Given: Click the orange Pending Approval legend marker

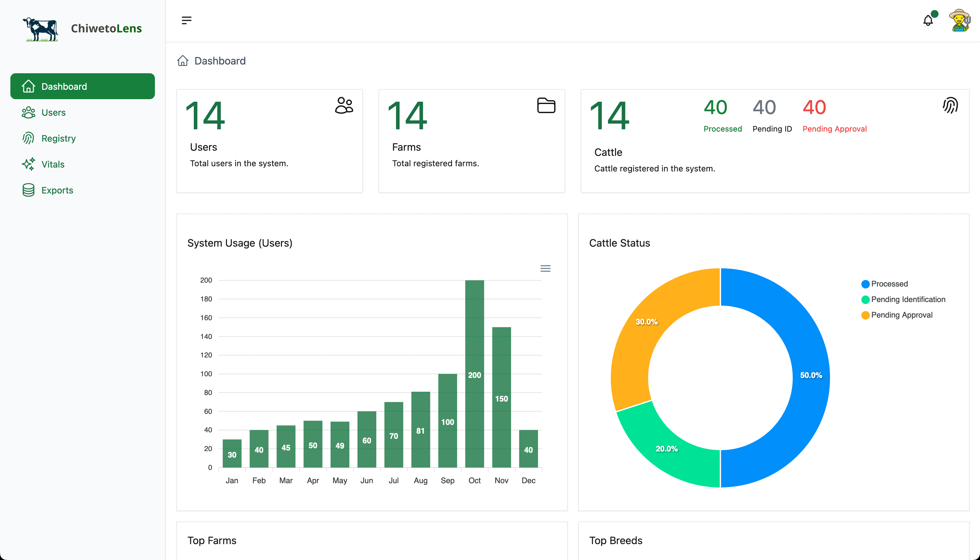Looking at the screenshot, I should [x=865, y=315].
